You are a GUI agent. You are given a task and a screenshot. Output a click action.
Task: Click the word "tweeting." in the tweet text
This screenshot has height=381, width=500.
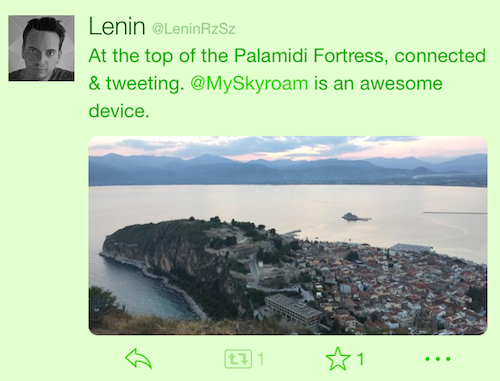(x=145, y=83)
